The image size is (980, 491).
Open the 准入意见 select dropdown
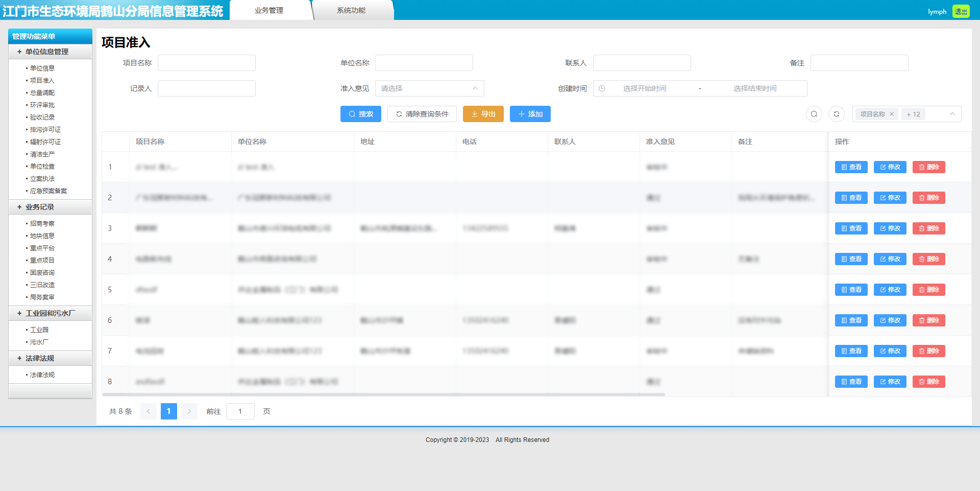pos(429,88)
